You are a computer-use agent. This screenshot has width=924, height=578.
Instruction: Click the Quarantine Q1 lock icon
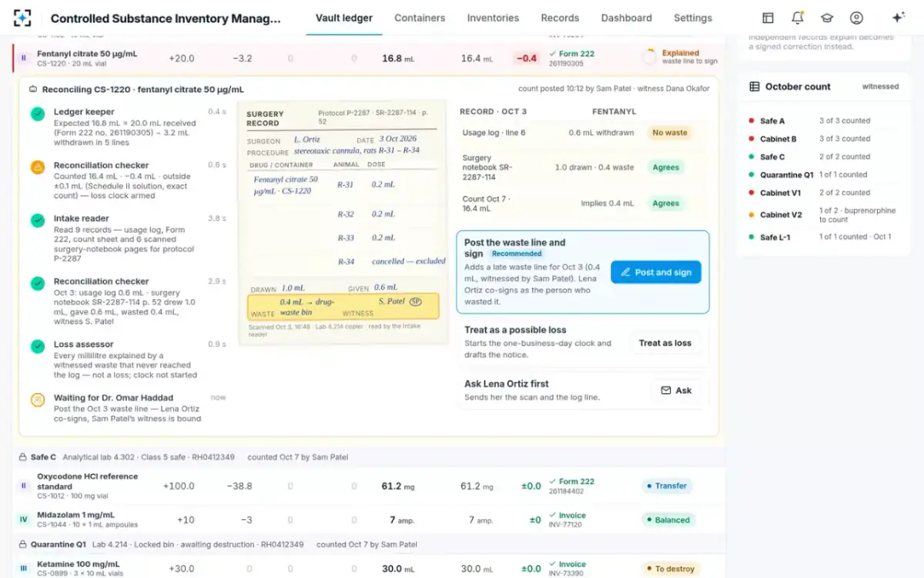coord(22,545)
